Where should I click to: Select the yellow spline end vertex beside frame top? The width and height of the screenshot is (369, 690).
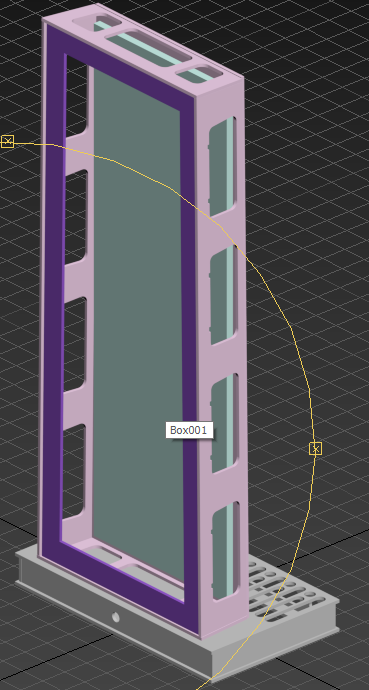pyautogui.click(x=7, y=141)
